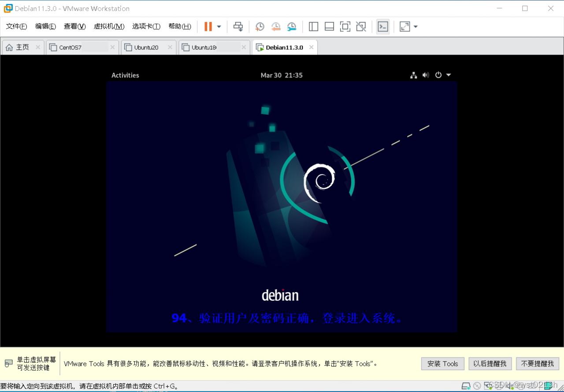The image size is (564, 392).
Task: Click the '单击虚拟屏幕 可发送按键' hint text
Action: 37,364
